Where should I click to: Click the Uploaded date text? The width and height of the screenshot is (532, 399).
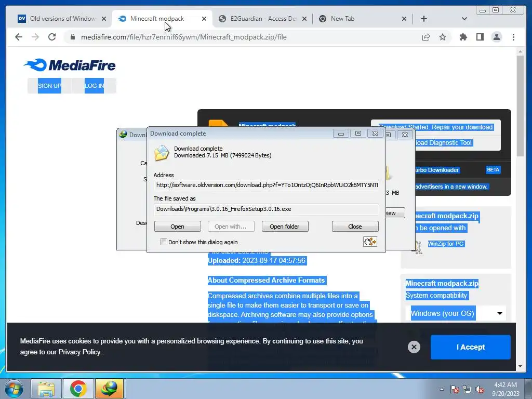[x=257, y=261]
